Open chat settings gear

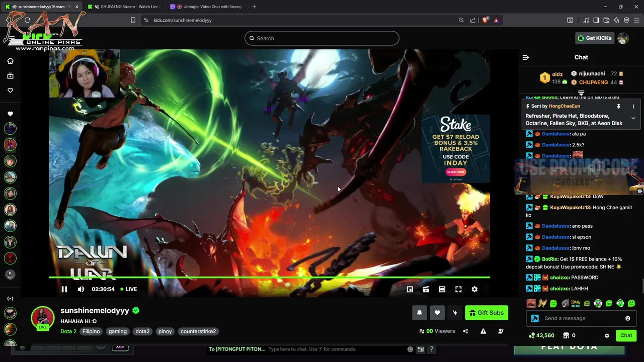(607, 335)
